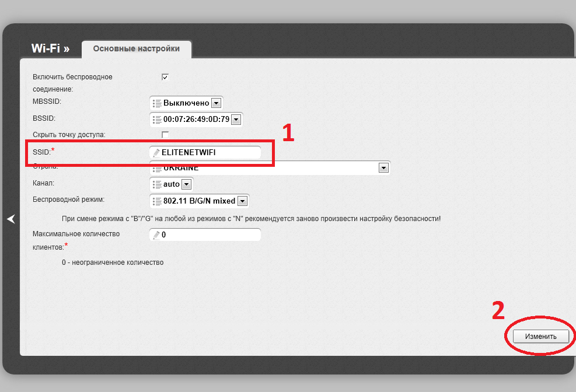
Task: Open the MBSSID dropdown arrow
Action: 216,103
